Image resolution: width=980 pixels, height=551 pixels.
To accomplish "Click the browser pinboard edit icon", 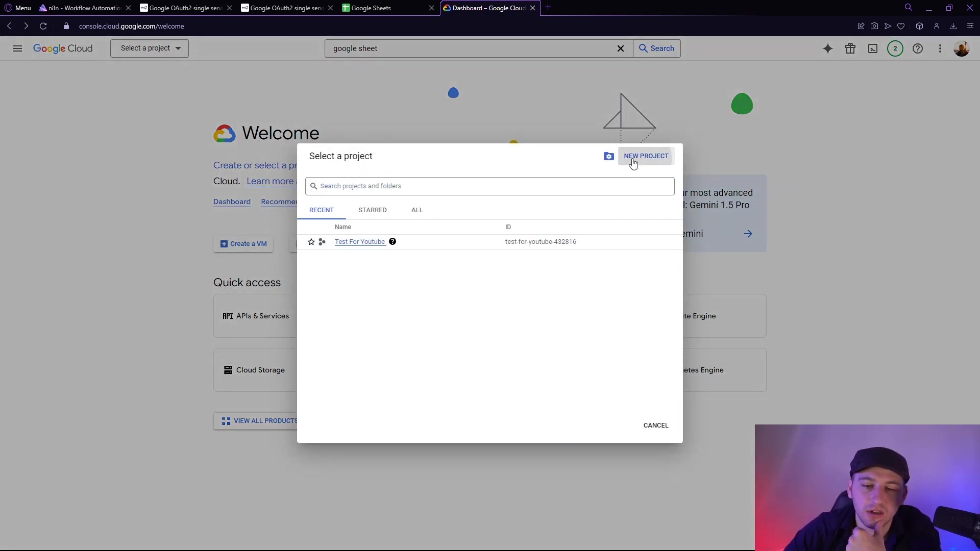I will tap(861, 26).
